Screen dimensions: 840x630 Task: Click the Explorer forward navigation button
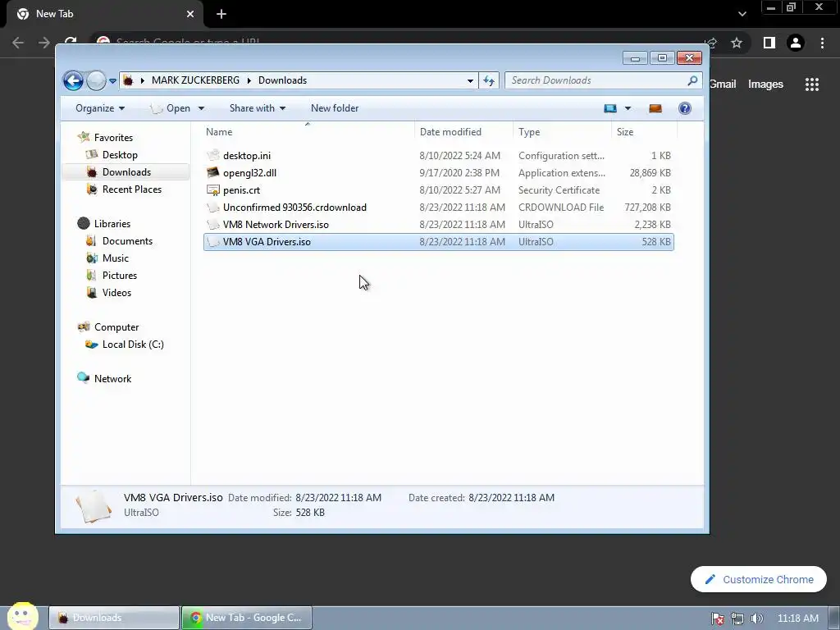(x=97, y=81)
